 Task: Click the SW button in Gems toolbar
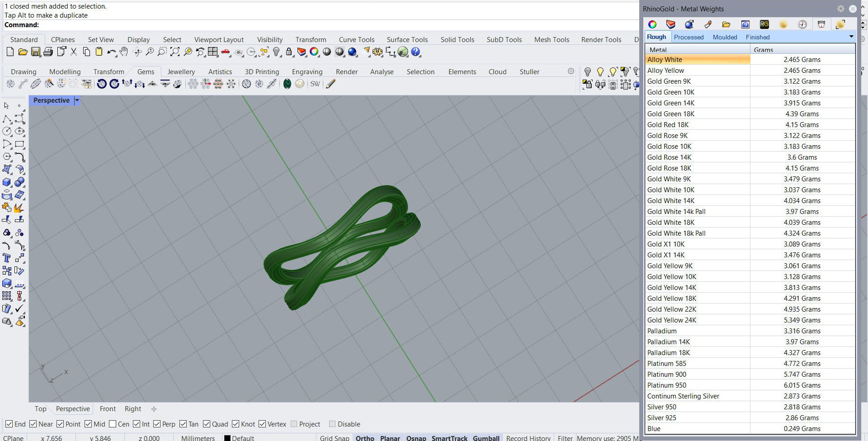point(315,84)
